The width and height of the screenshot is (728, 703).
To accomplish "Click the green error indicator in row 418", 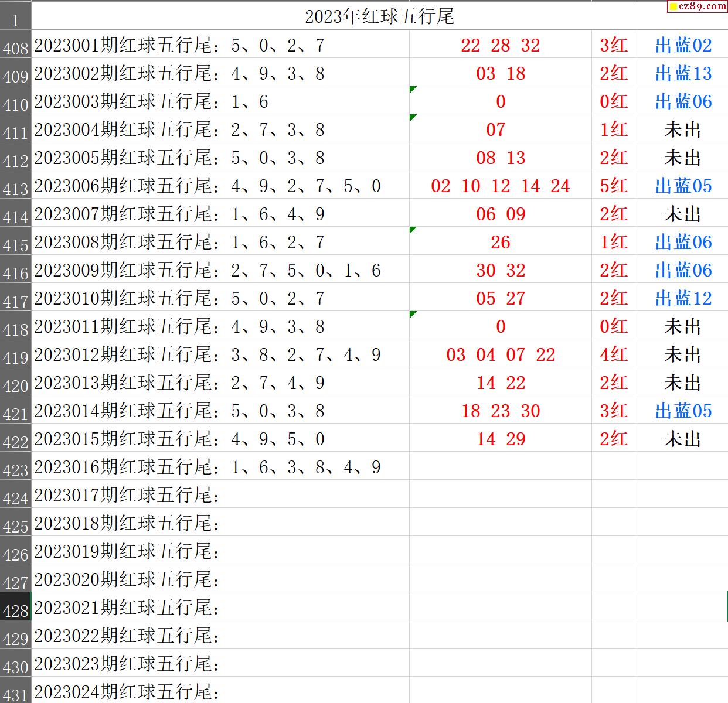I will click(413, 314).
